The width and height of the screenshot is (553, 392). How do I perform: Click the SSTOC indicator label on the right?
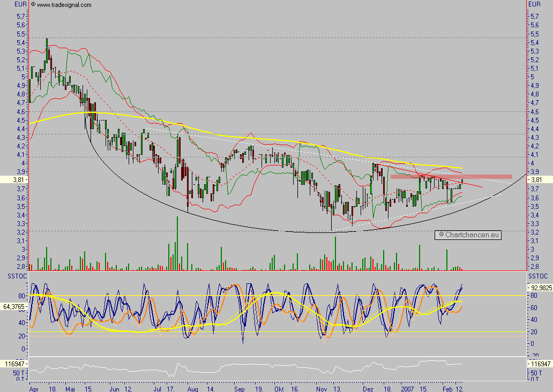(x=538, y=276)
